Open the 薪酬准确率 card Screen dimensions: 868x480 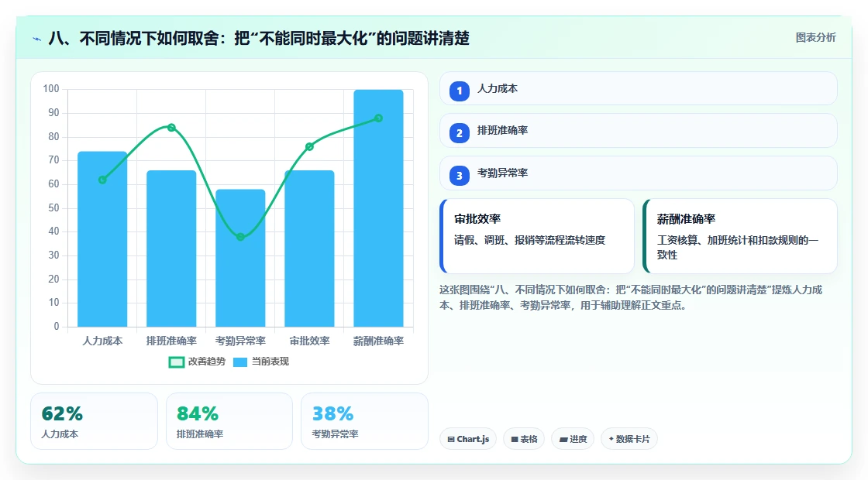[740, 236]
